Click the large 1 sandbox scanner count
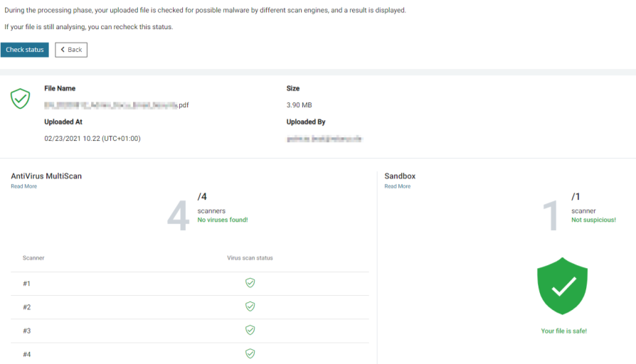Screen dimensions: 636x364 tap(551, 215)
